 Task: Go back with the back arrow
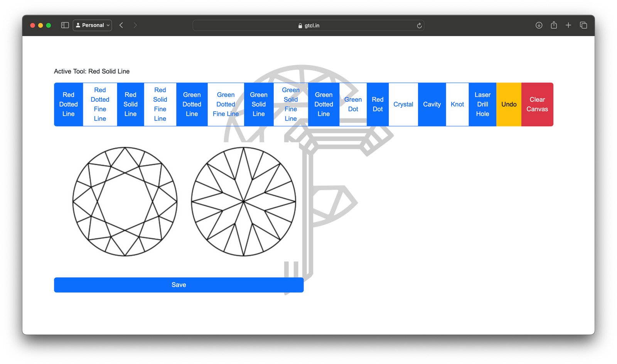pos(121,25)
